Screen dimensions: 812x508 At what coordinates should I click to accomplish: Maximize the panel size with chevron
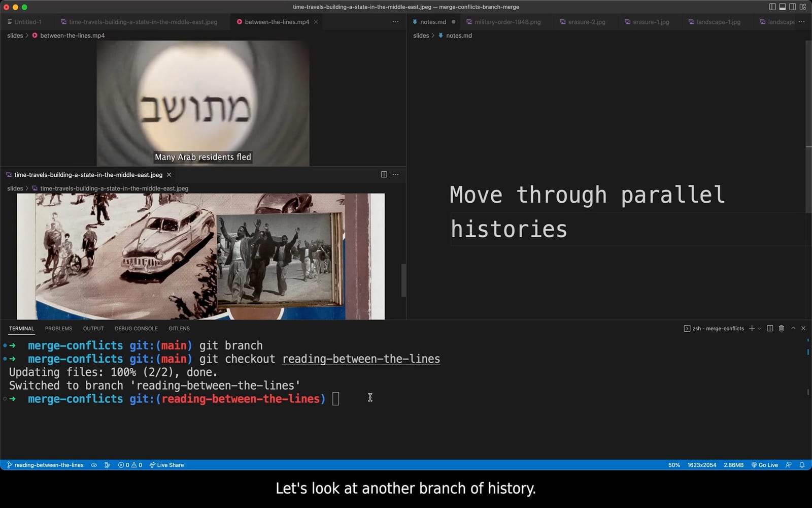793,329
